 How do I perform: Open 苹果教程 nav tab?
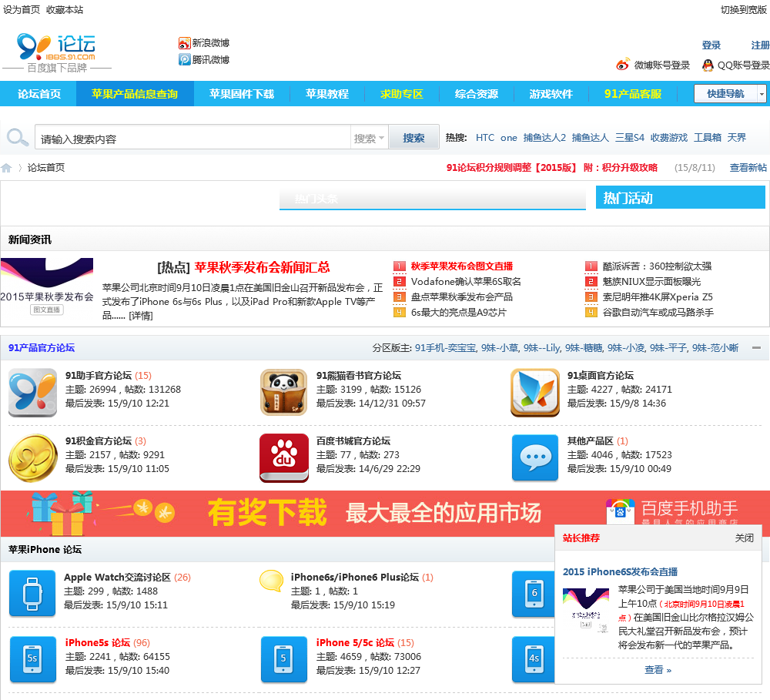(327, 94)
